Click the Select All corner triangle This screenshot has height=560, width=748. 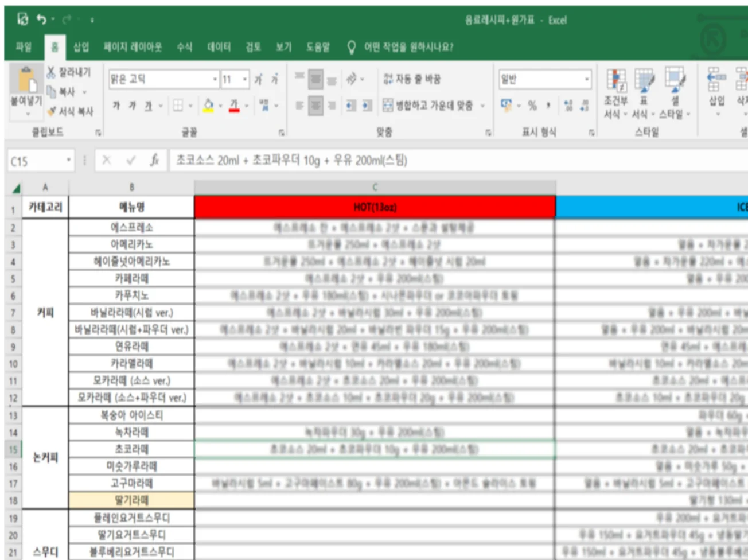click(16, 188)
